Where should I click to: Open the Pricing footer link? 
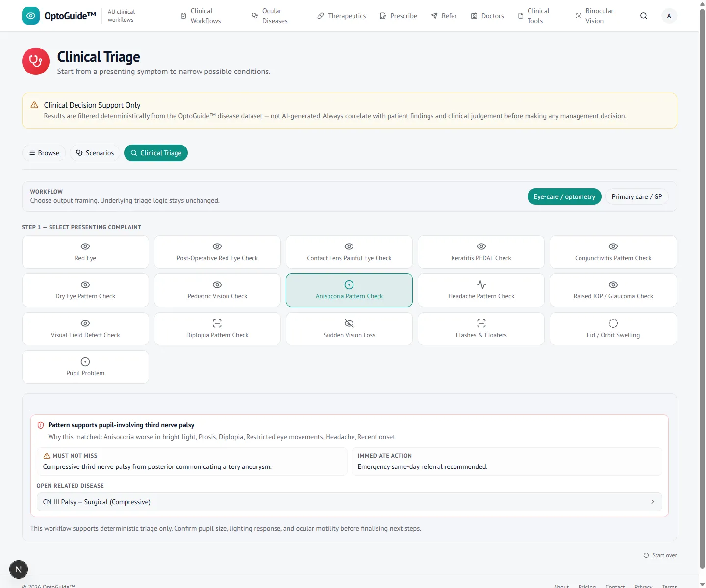click(x=587, y=586)
